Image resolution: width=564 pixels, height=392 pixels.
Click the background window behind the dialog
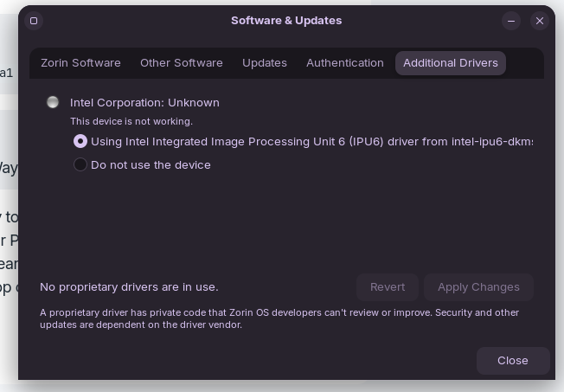point(8,216)
